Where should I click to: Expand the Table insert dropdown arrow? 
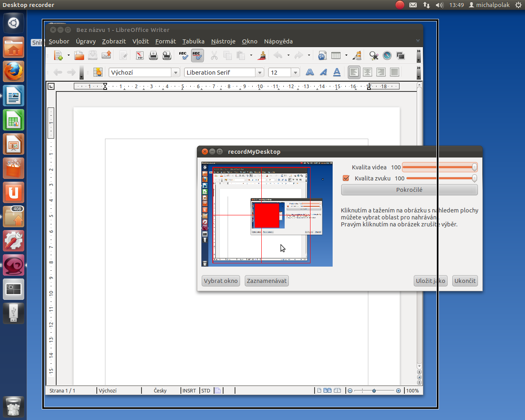tap(346, 55)
